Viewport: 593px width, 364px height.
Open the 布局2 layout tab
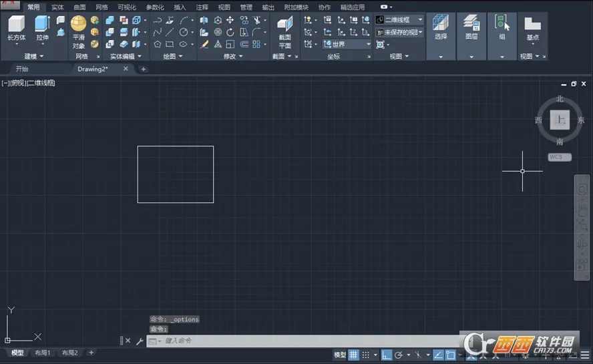click(x=69, y=353)
